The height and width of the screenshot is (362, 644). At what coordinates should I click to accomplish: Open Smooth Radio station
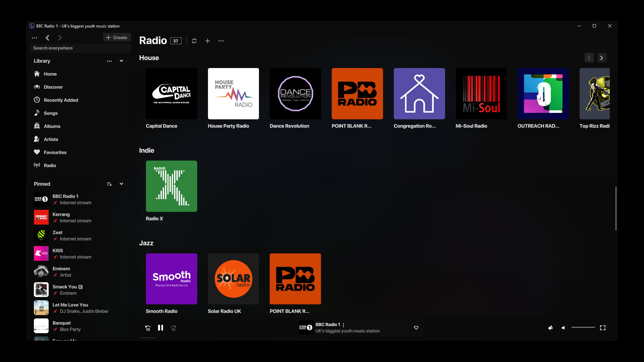click(171, 279)
